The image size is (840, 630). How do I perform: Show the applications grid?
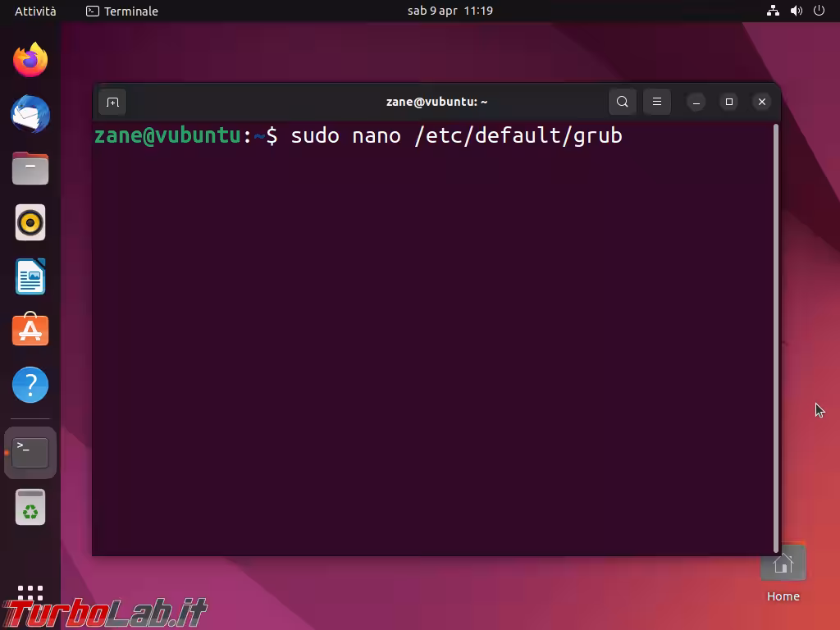click(x=30, y=592)
